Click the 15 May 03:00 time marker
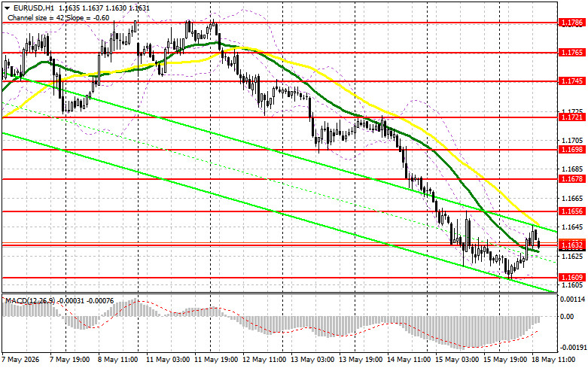Screen dimensions: 588x368 pyautogui.click(x=458, y=360)
